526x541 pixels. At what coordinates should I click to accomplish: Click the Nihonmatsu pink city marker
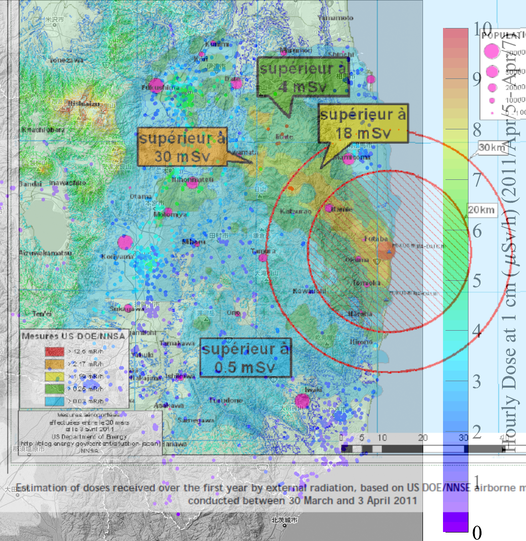(x=192, y=183)
